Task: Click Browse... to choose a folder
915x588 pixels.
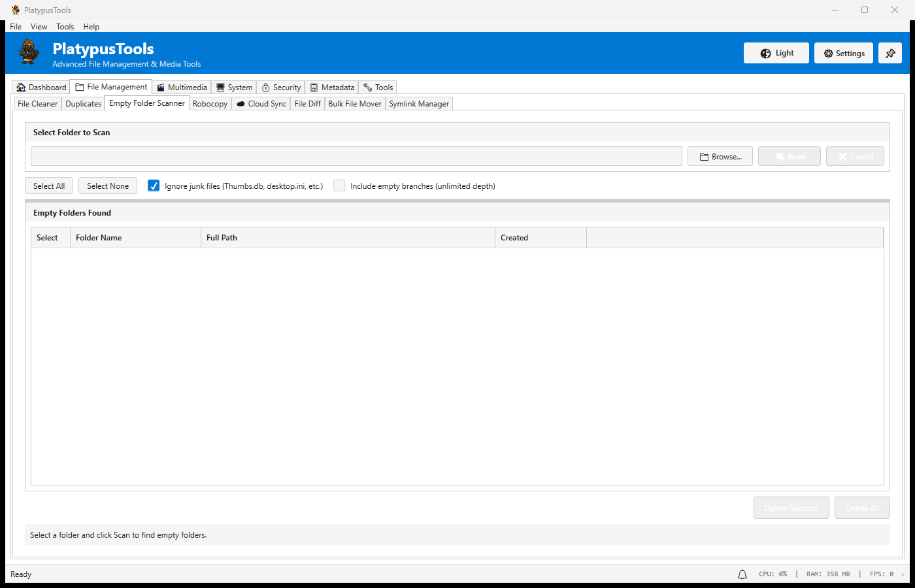Action: (x=720, y=157)
